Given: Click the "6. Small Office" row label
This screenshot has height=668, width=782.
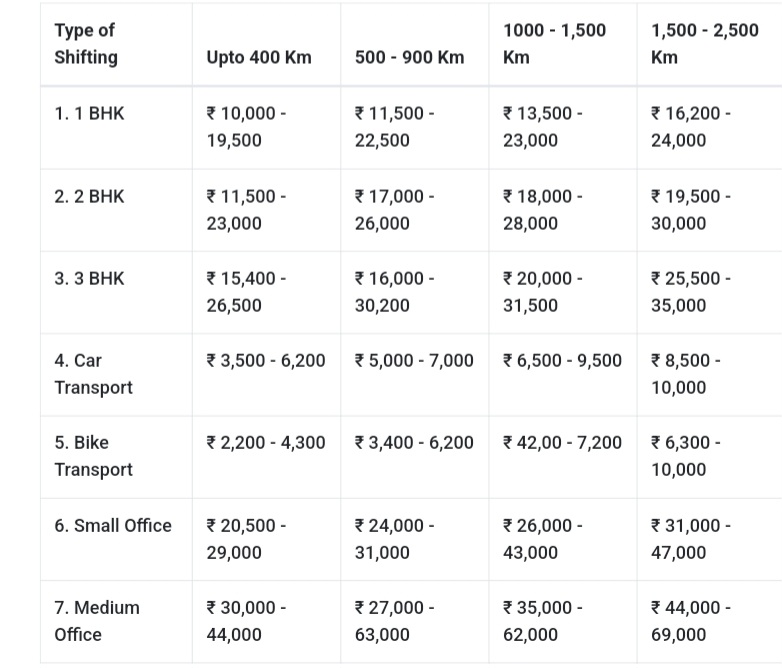Looking at the screenshot, I should click(113, 525).
